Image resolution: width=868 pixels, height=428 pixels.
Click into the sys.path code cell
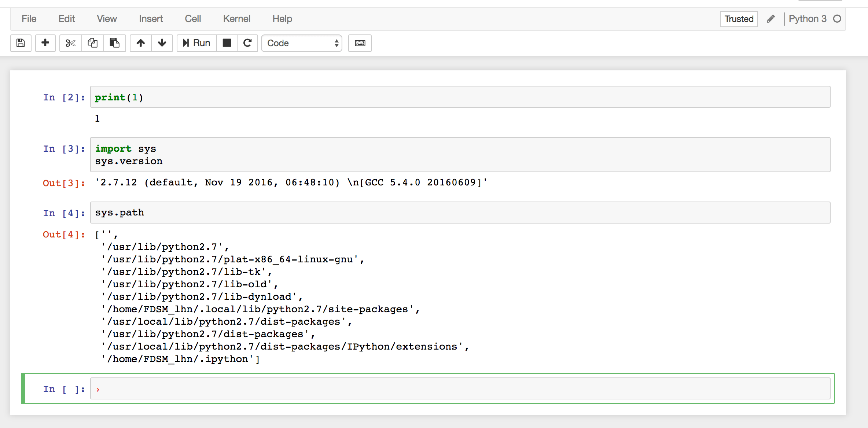coord(460,213)
